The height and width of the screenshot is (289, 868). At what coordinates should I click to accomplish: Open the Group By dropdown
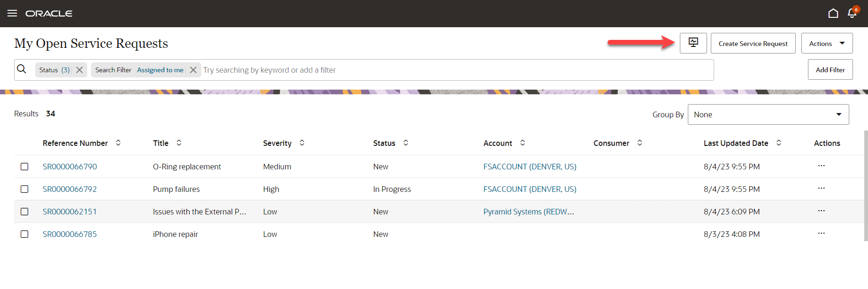(x=768, y=114)
